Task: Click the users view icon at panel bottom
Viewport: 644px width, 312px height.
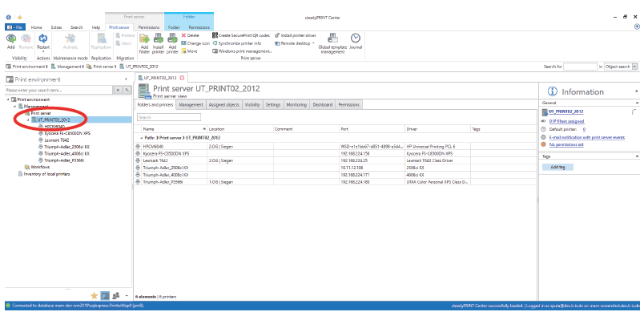Action: pos(116,295)
